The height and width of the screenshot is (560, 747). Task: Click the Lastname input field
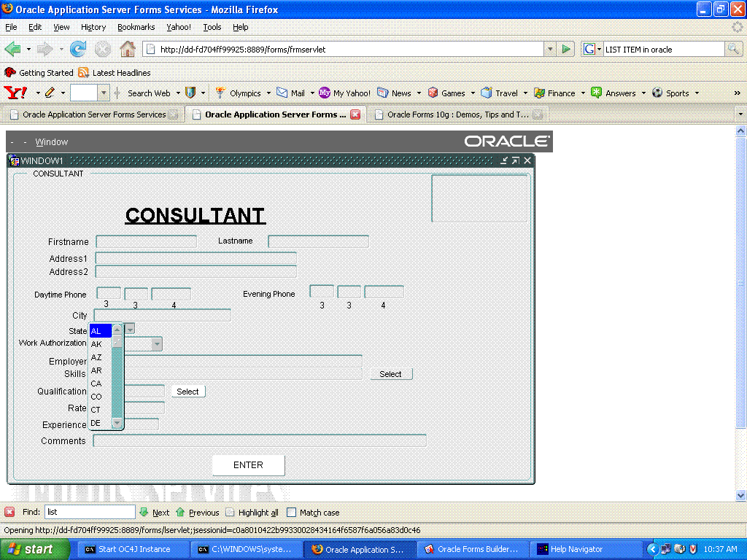(318, 241)
